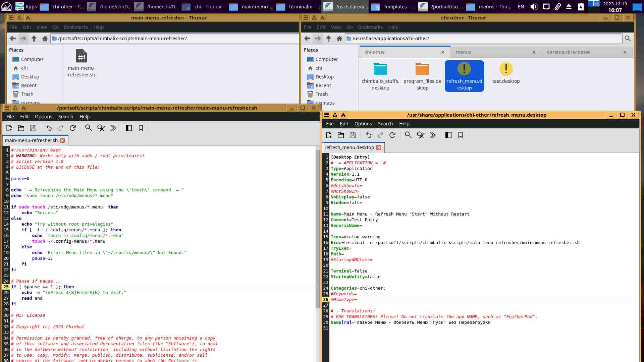Toggle side-pane icon in main-menu-refresher.sh editor toolbar

129,128
